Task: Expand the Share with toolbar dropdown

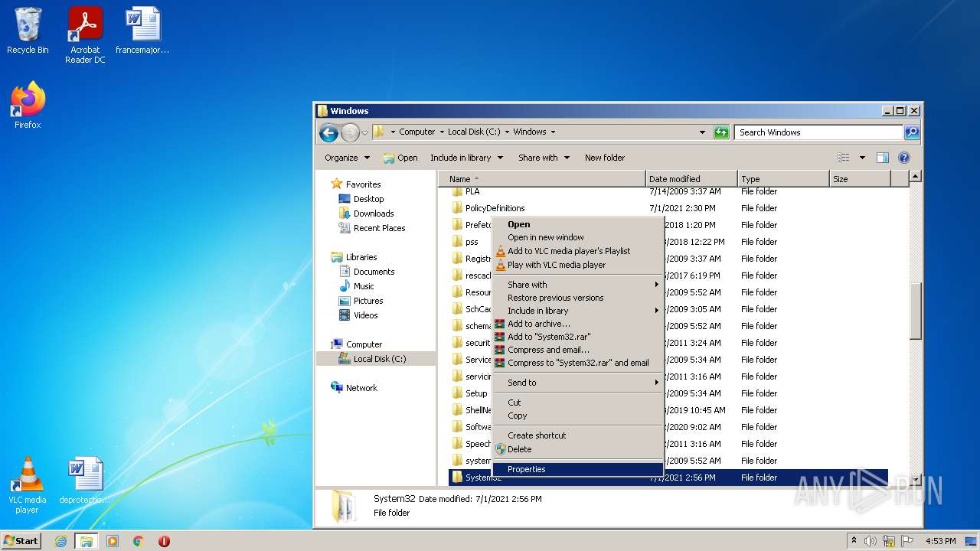Action: pyautogui.click(x=544, y=158)
